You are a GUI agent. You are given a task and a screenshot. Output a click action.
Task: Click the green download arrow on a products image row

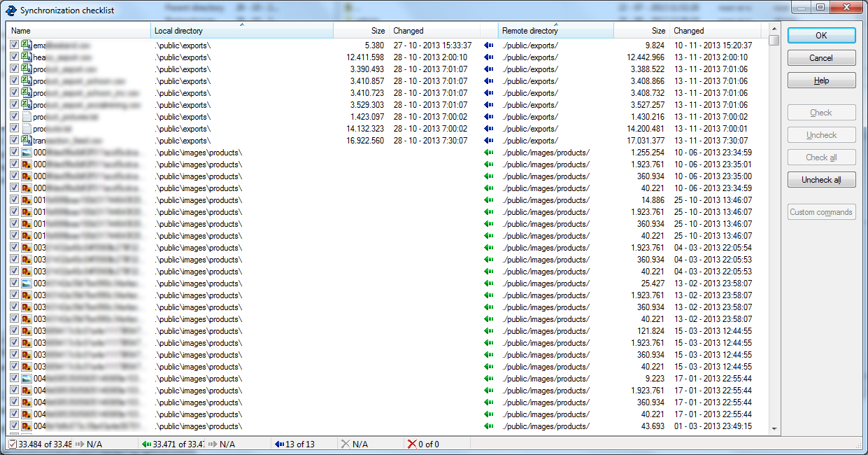487,151
